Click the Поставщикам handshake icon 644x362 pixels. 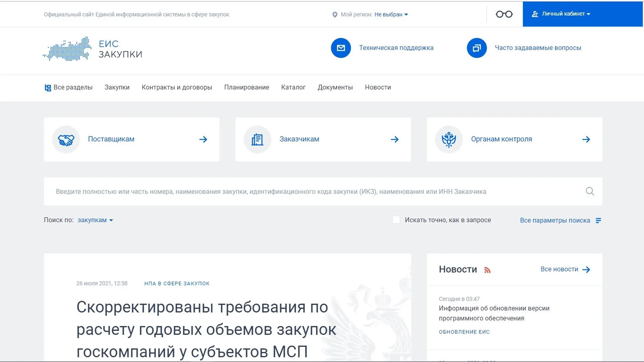pos(66,139)
